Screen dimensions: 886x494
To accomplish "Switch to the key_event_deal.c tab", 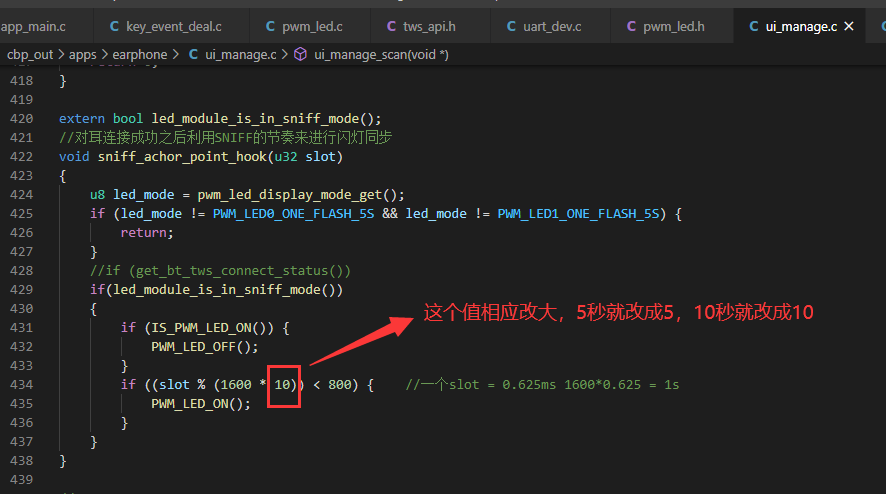I will (166, 27).
